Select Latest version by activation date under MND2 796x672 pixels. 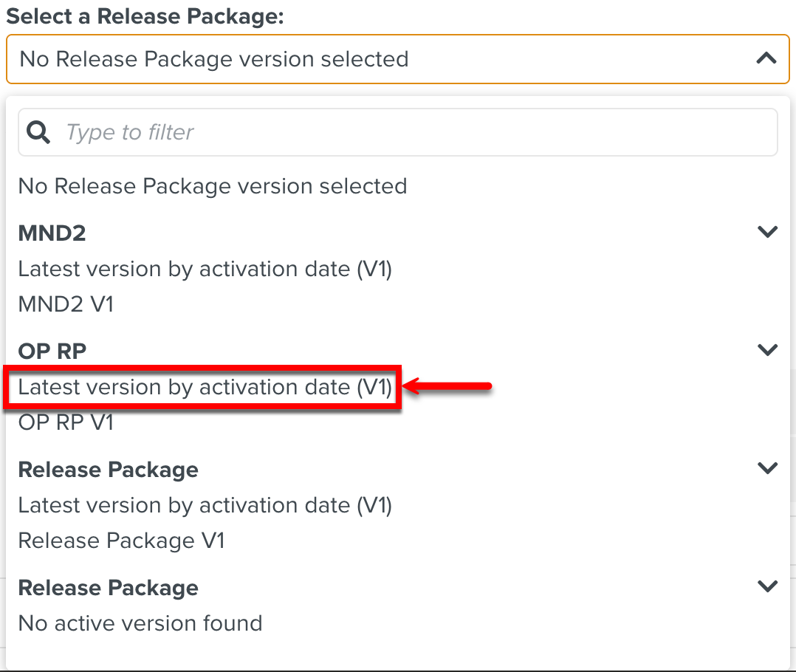coord(205,268)
